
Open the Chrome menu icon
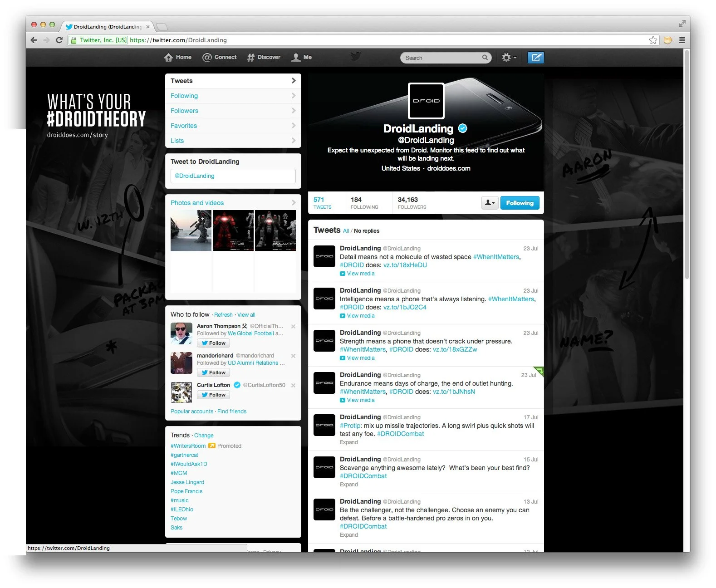(x=682, y=40)
